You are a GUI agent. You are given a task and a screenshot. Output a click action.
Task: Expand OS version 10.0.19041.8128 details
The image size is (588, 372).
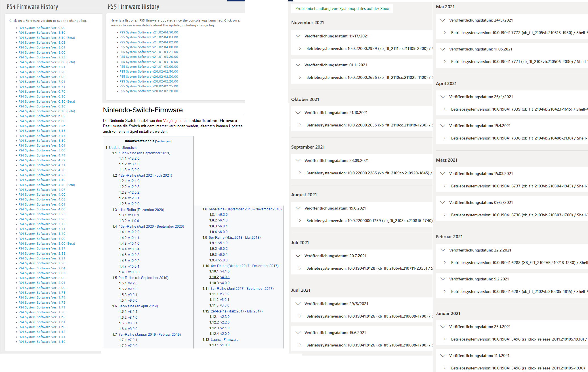(x=300, y=268)
